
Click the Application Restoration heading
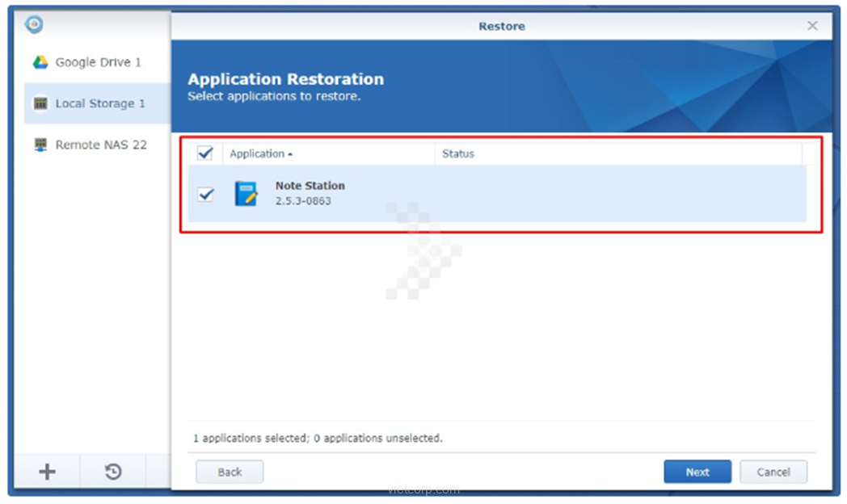[285, 79]
